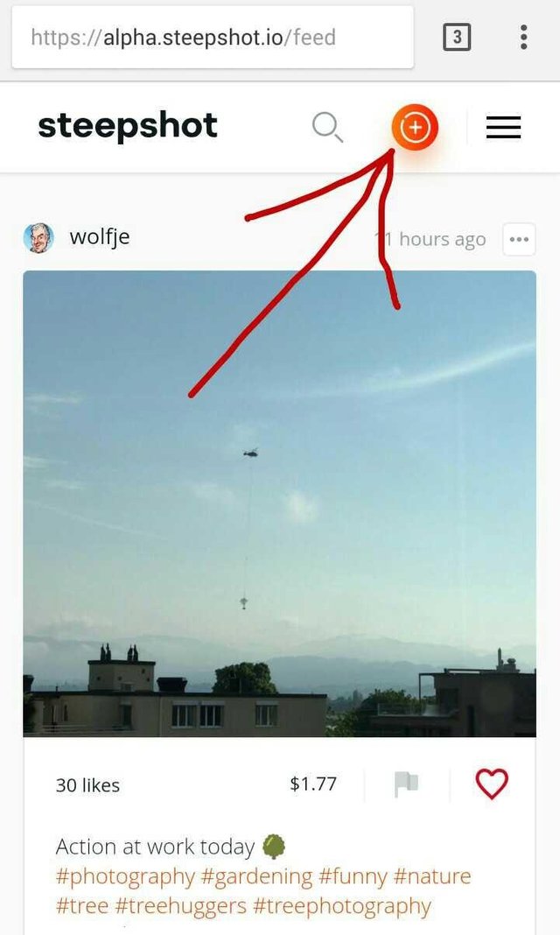
Task: Check the $1.77 payout amount
Action: click(313, 784)
